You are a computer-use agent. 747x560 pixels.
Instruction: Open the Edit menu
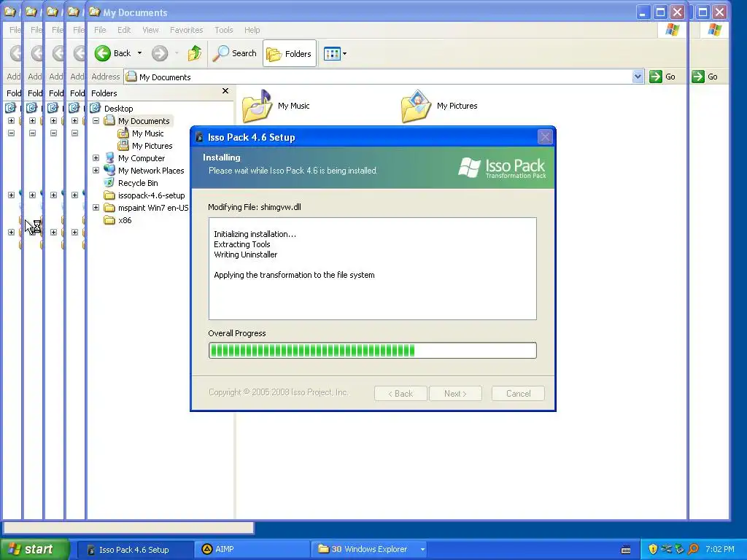coord(124,30)
